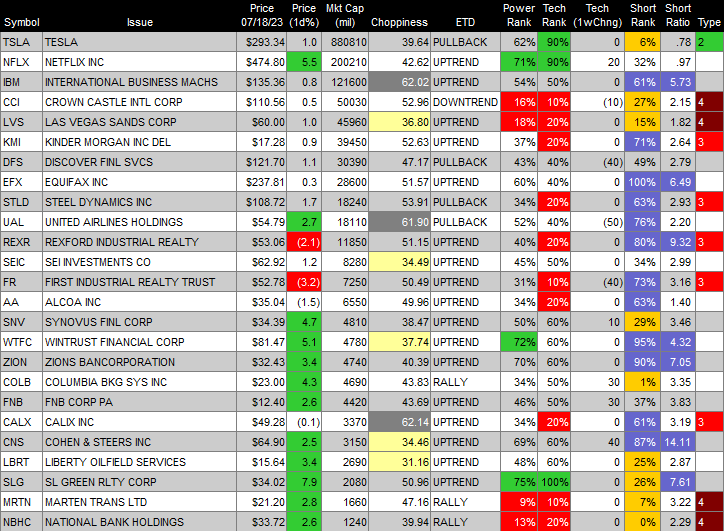Click the 9% power rank for MRTN
Viewport: 724px width, 531px height.
tap(519, 502)
